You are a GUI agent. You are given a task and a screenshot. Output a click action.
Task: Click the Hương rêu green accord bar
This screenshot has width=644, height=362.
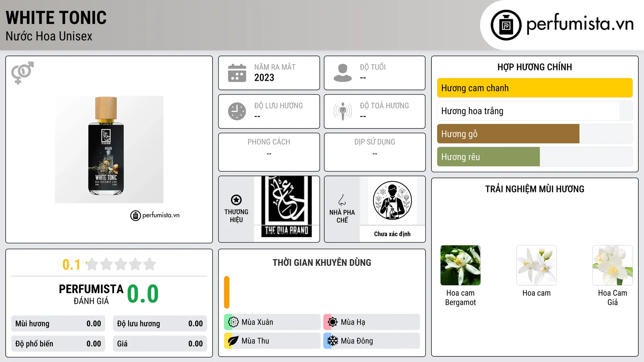tap(488, 157)
